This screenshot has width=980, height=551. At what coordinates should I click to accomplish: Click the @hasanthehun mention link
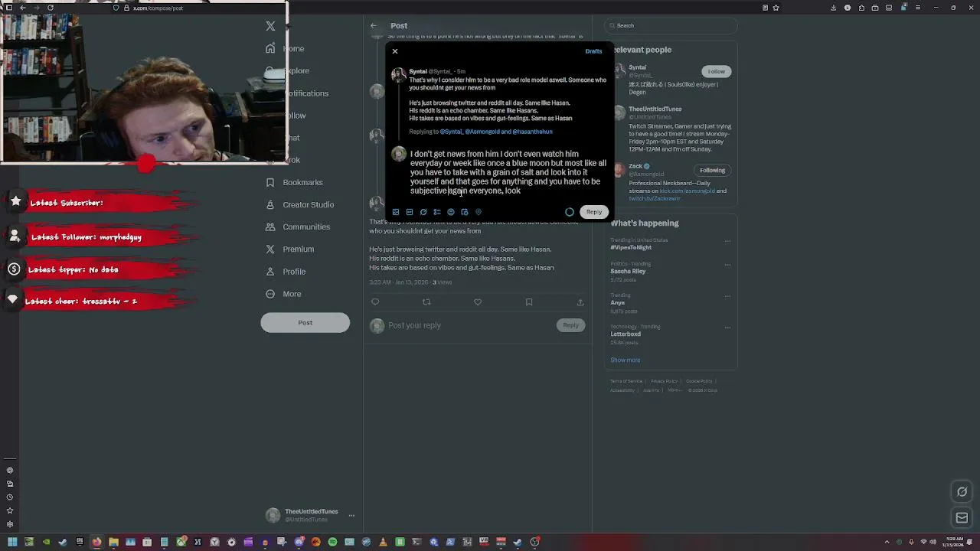(x=532, y=132)
